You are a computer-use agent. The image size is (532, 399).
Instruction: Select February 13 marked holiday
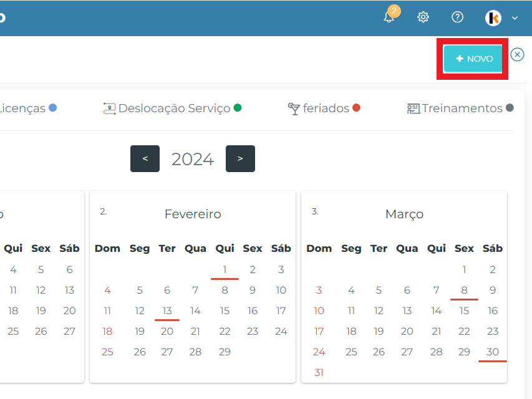tap(167, 311)
